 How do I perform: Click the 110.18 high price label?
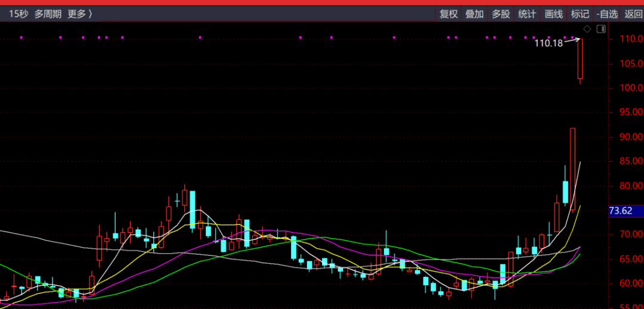(549, 43)
